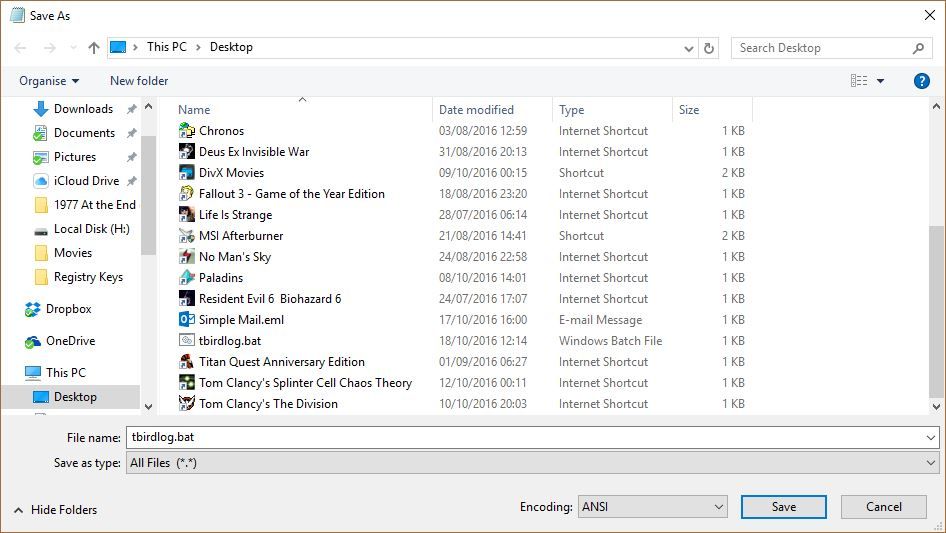946x533 pixels.
Task: Select Desktop in the navigation tree
Action: (x=71, y=397)
